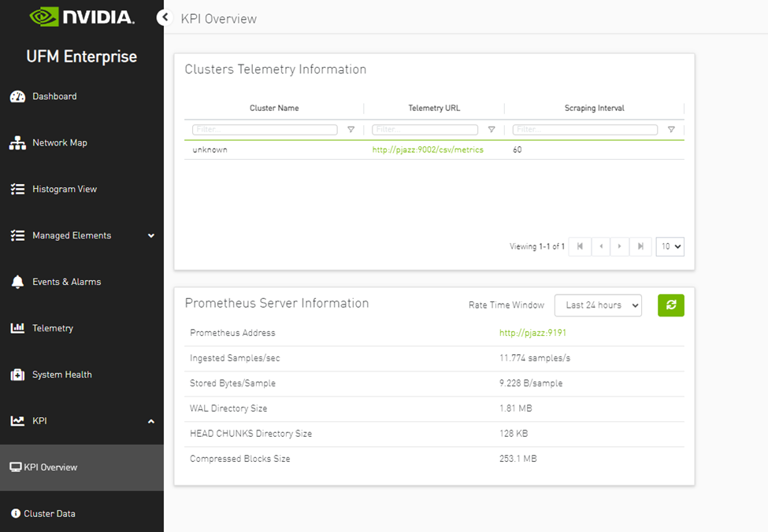Image resolution: width=768 pixels, height=532 pixels.
Task: Navigate to Network Map
Action: (x=59, y=142)
